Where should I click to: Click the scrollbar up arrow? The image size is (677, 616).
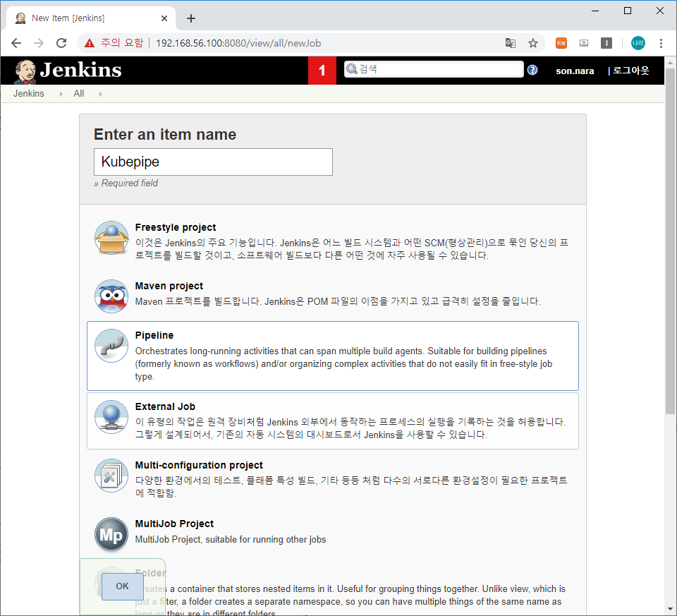coord(670,63)
